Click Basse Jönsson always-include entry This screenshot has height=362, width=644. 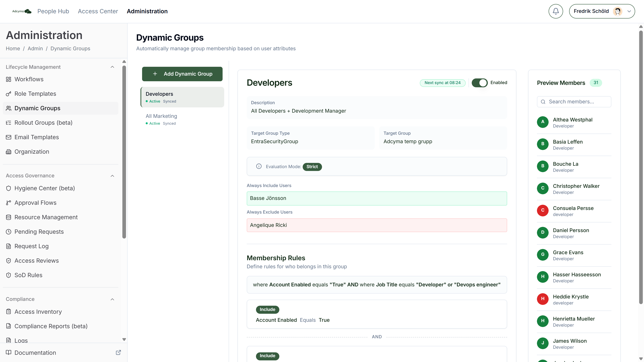[x=377, y=198]
